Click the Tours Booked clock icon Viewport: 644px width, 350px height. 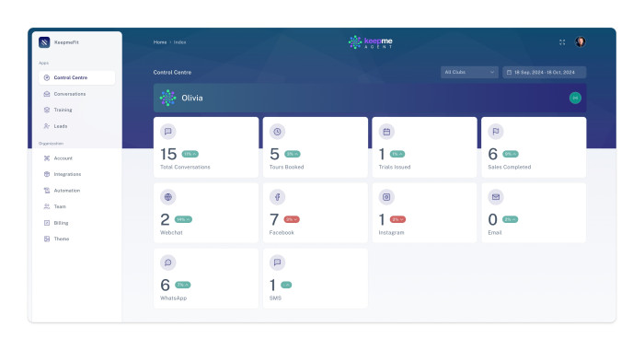click(277, 132)
